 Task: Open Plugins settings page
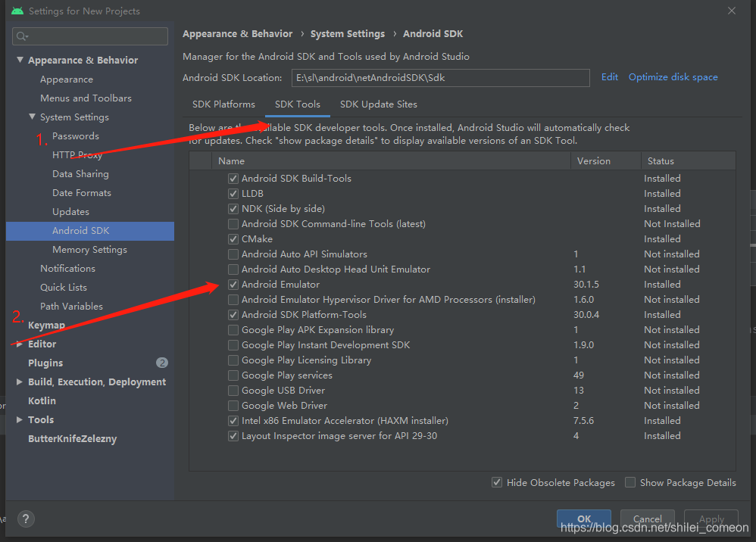[45, 363]
